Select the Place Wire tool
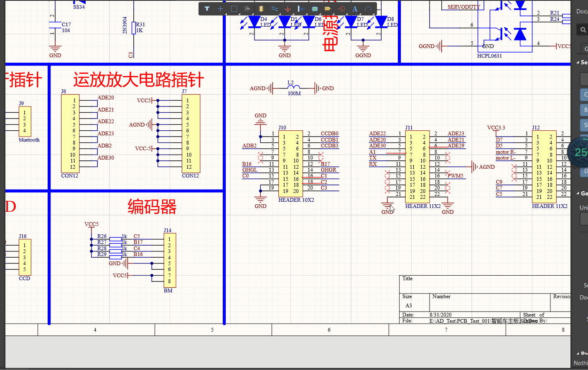This screenshot has width=588, height=370. (274, 9)
